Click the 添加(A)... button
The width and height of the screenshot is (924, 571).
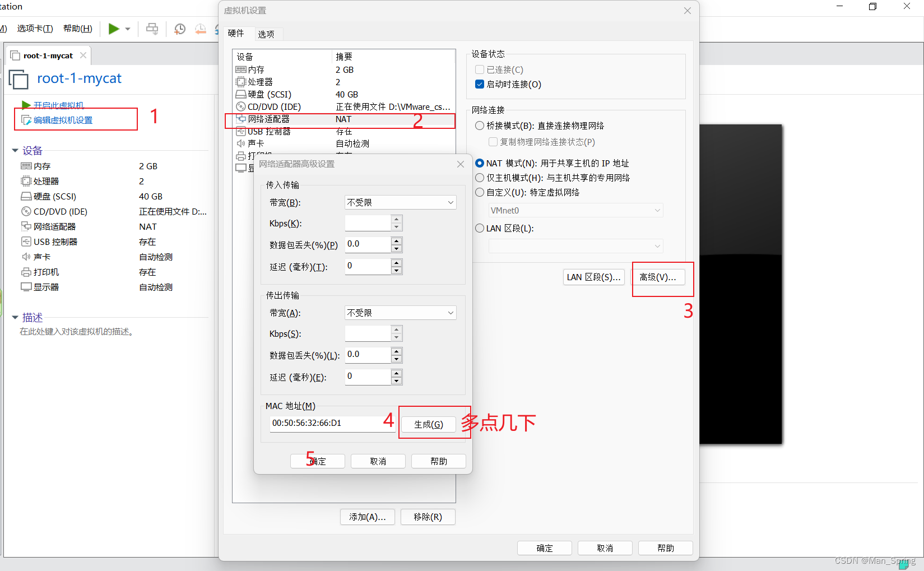(x=368, y=517)
